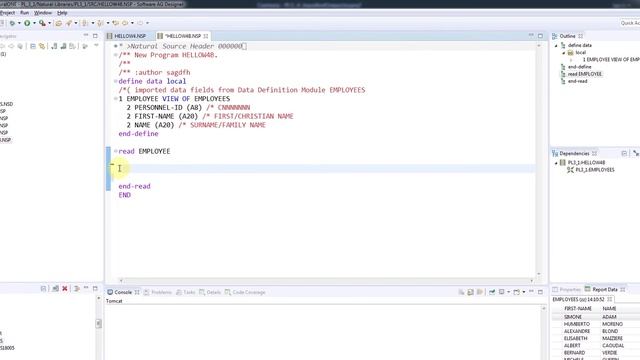Click Display Selected Console icon
The image size is (640, 360).
[x=502, y=292]
